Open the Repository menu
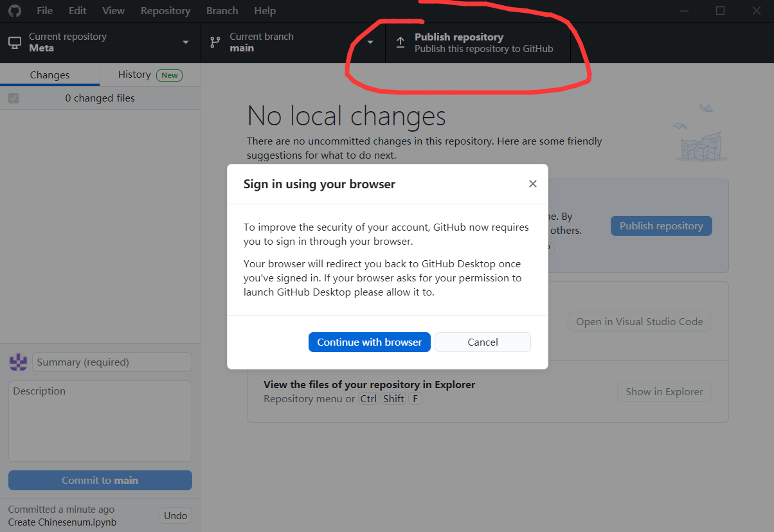The width and height of the screenshot is (774, 532). click(x=165, y=11)
